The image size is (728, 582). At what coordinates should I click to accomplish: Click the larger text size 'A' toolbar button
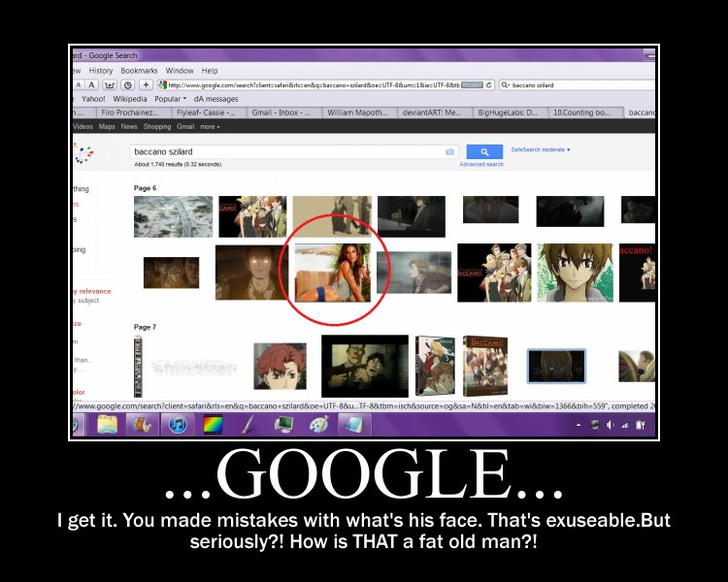pyautogui.click(x=92, y=85)
